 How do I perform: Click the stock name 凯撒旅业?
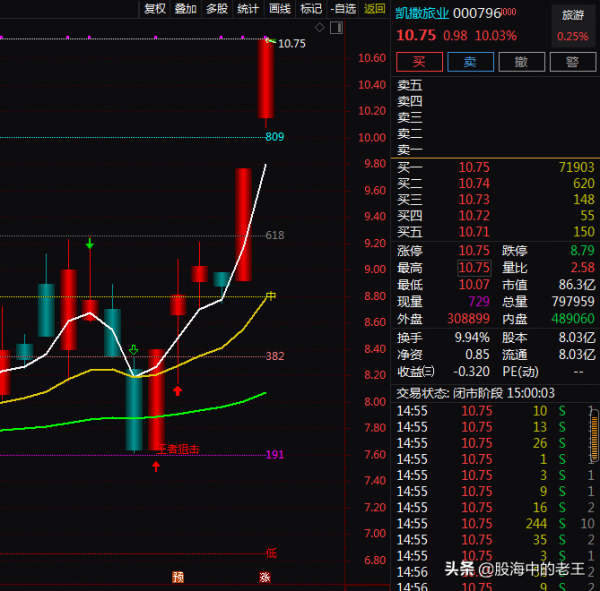tap(422, 13)
